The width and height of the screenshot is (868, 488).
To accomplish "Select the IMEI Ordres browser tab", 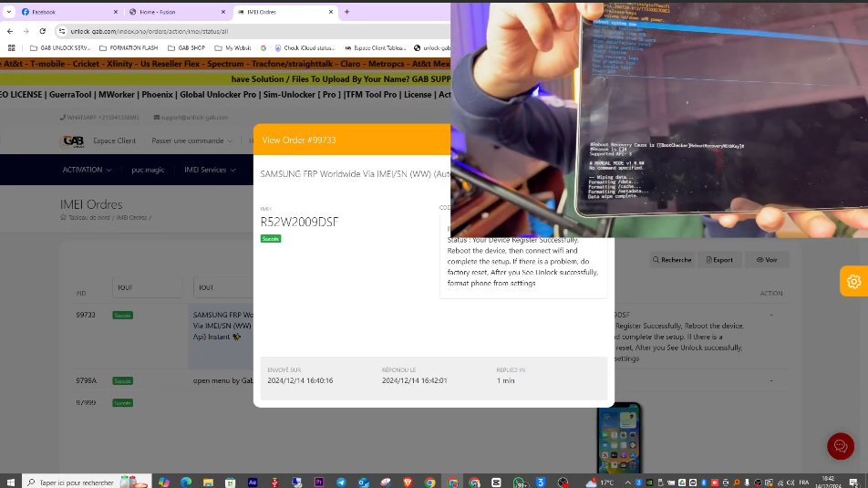I will 285,12.
